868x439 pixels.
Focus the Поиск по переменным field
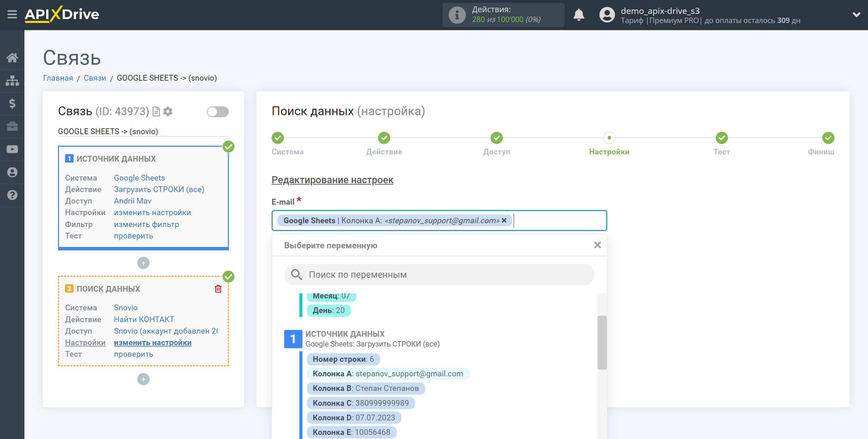pos(439,274)
